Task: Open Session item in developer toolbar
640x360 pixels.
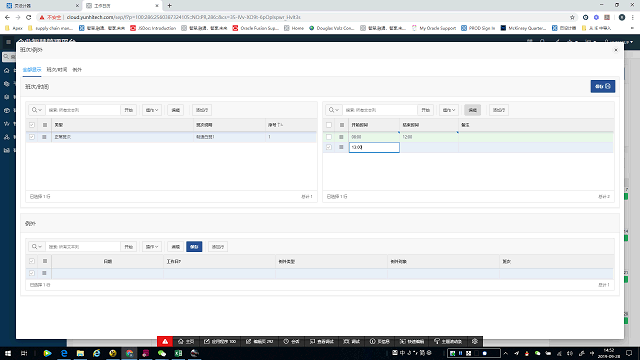Action: (x=292, y=341)
